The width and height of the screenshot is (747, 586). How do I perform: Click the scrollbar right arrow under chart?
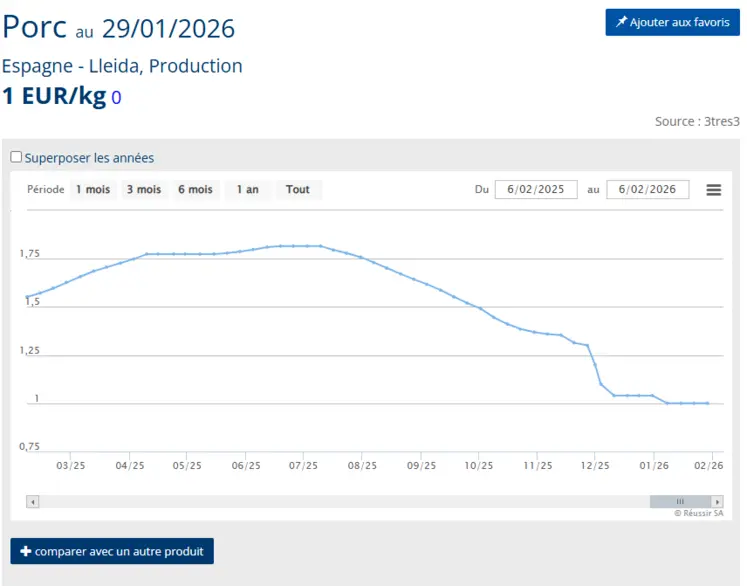pyautogui.click(x=716, y=501)
